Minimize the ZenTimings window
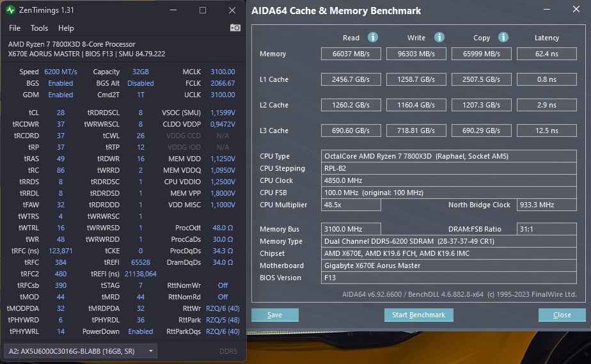The width and height of the screenshot is (591, 364). (173, 11)
